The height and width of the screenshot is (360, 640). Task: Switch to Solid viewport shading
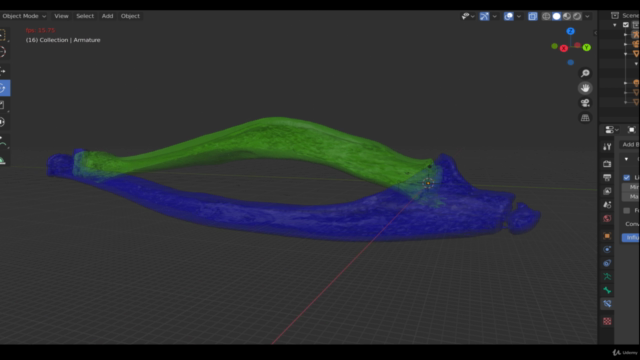556,16
